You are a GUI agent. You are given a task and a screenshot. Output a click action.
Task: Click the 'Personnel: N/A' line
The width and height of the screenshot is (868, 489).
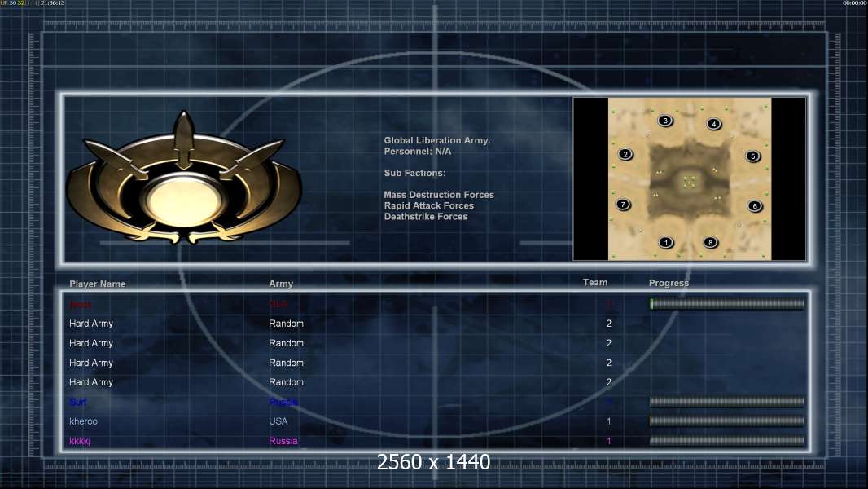[x=418, y=152]
